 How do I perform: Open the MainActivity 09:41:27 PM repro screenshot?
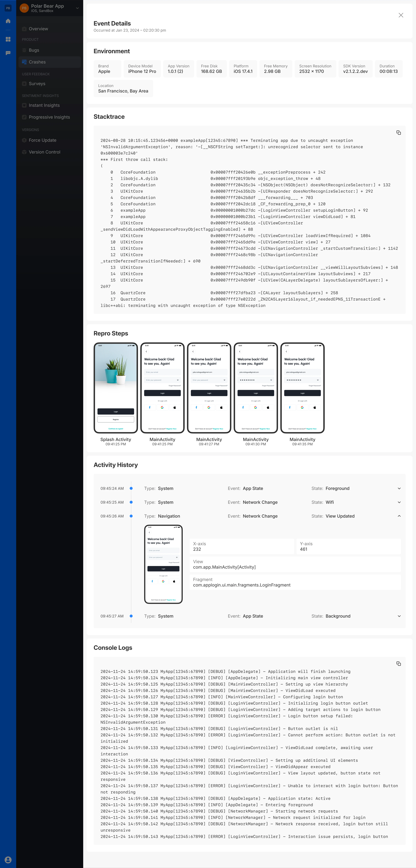[209, 388]
